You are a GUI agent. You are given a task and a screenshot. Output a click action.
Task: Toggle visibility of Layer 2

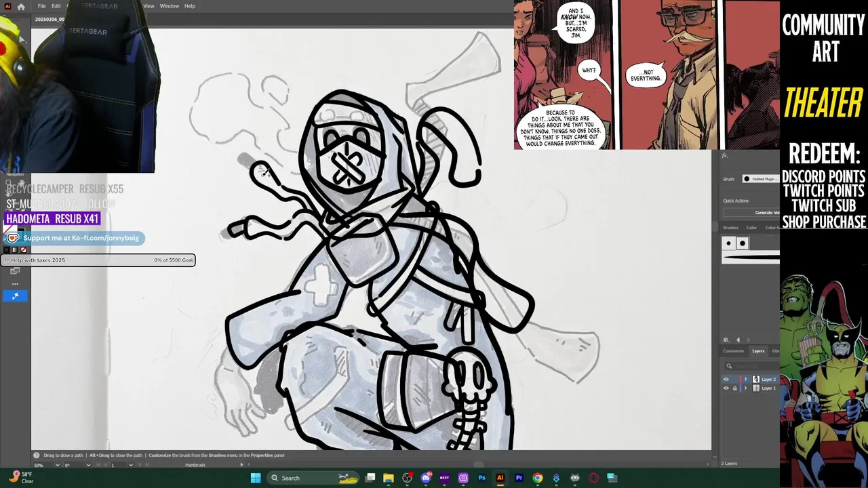point(726,380)
